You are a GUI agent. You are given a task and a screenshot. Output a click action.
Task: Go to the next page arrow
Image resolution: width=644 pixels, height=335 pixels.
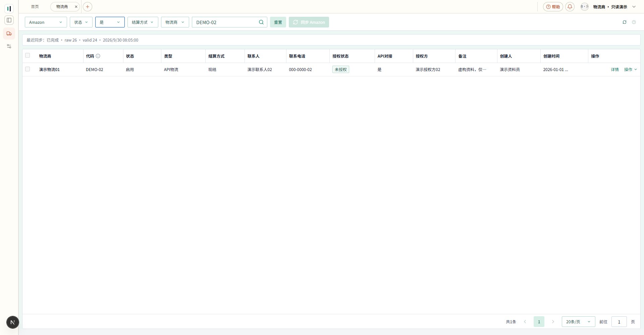[553, 322]
